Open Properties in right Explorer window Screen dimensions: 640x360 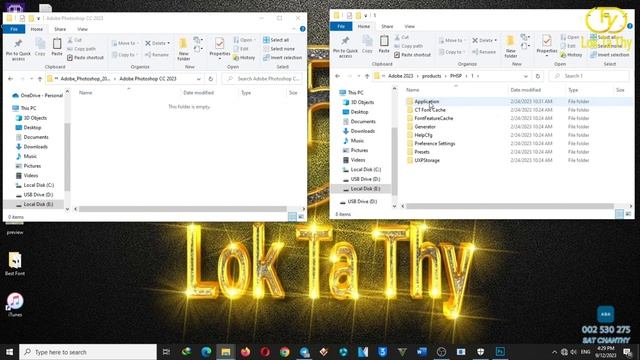(x=547, y=45)
